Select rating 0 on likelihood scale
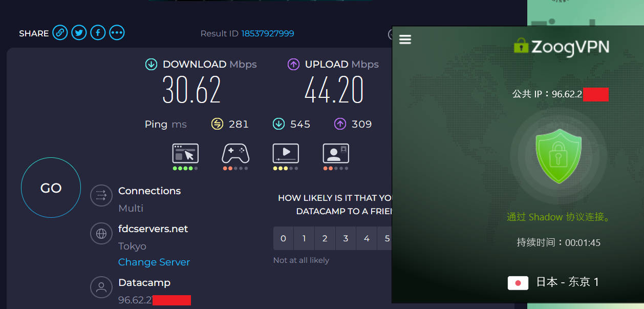644x309 pixels. [283, 238]
